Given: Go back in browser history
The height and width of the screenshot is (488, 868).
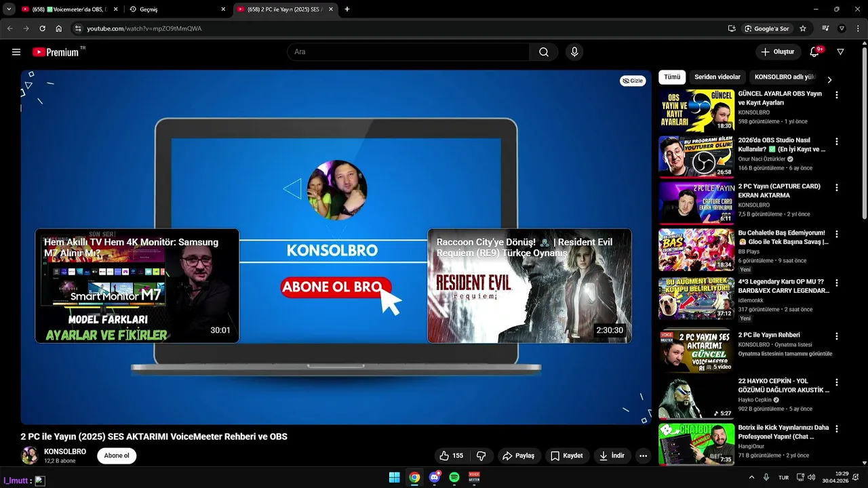Looking at the screenshot, I should point(9,28).
